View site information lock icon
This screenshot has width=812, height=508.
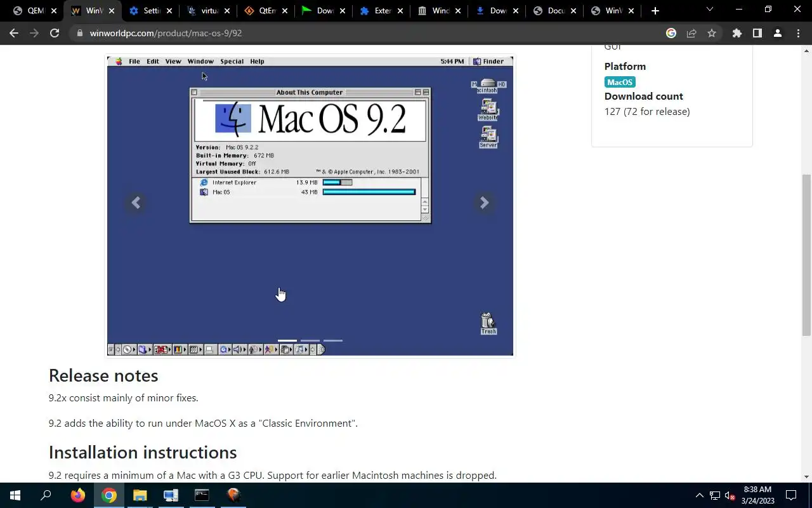coord(79,33)
